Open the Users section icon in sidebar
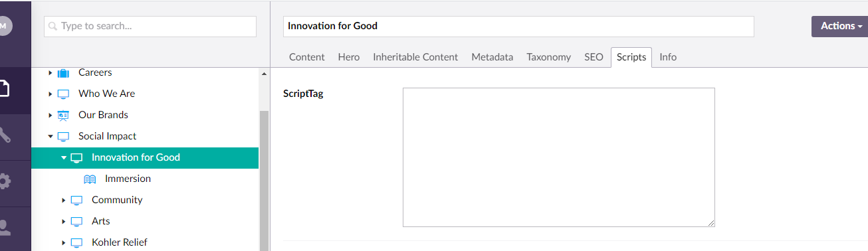 pyautogui.click(x=4, y=228)
